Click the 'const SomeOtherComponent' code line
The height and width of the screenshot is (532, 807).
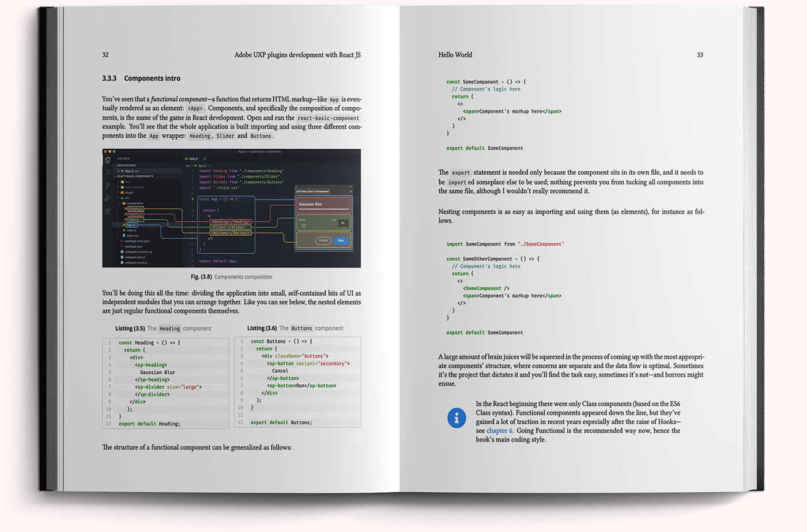(493, 259)
